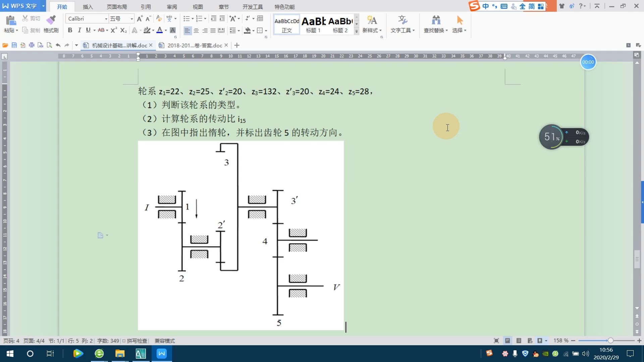Click the center alignment icon

[x=196, y=31]
